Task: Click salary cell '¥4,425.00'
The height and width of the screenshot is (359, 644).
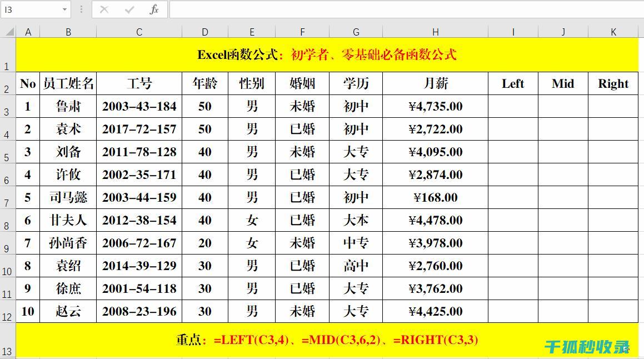Action: (436, 311)
